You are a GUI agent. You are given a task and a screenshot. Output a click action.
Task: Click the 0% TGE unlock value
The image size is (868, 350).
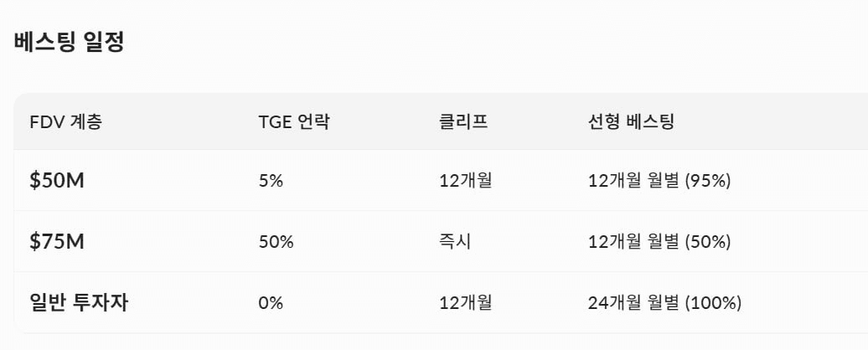click(x=271, y=302)
